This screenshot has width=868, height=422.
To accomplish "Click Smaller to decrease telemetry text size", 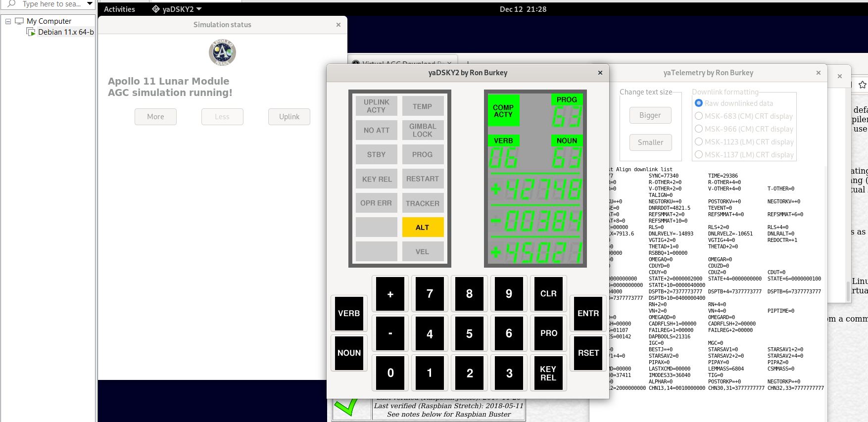I will pos(650,142).
